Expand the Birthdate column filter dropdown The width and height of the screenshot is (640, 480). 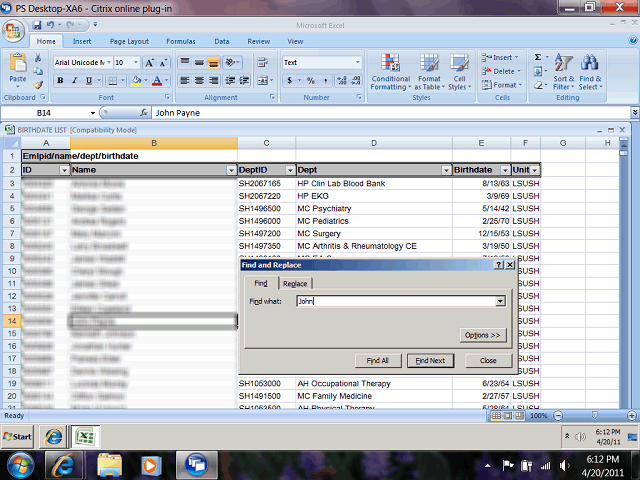pyautogui.click(x=503, y=170)
